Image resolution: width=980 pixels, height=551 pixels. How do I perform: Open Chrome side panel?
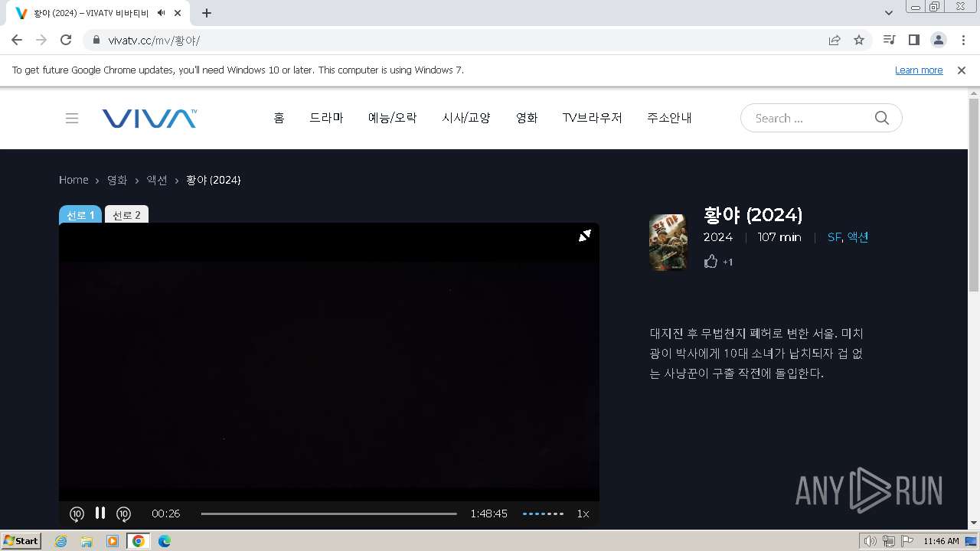coord(913,40)
